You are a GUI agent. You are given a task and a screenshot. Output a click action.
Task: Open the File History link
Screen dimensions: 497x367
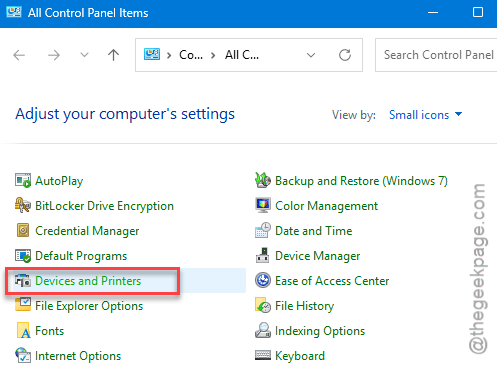point(304,306)
